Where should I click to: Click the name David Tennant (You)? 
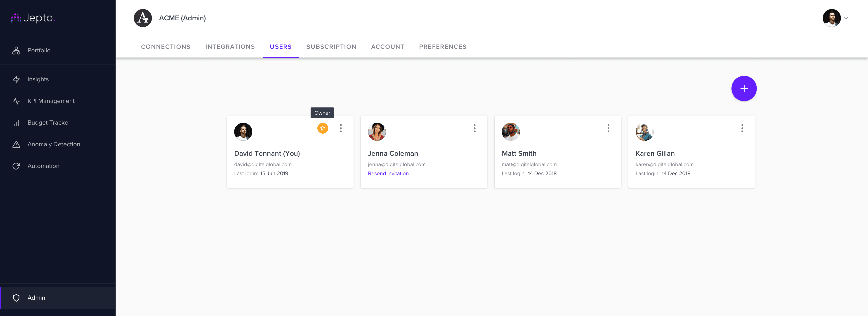pos(267,154)
